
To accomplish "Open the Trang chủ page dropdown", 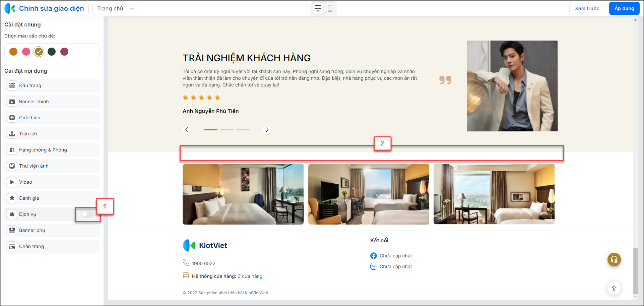I will (x=116, y=8).
